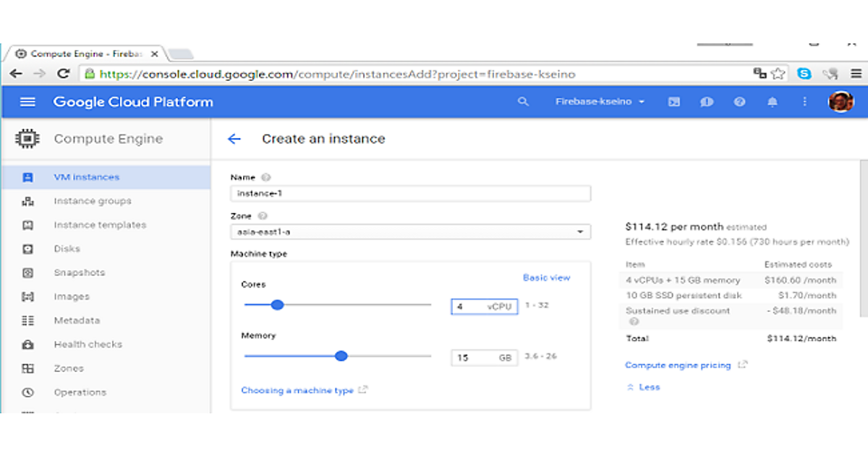Expand the Zone dropdown asia-east1-a
This screenshot has height=456, width=868.
[x=410, y=232]
